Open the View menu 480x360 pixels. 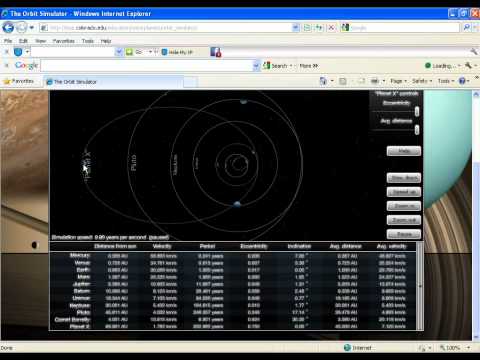click(40, 41)
